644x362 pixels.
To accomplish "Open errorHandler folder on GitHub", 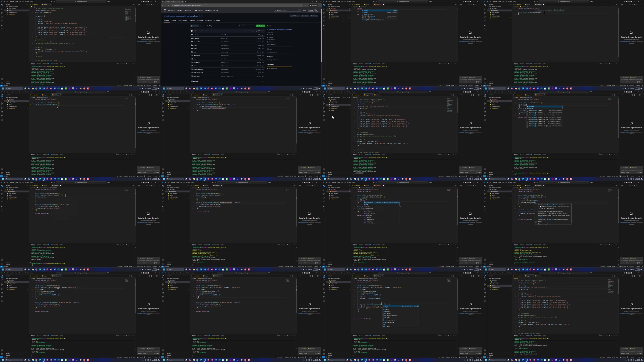I will (197, 42).
